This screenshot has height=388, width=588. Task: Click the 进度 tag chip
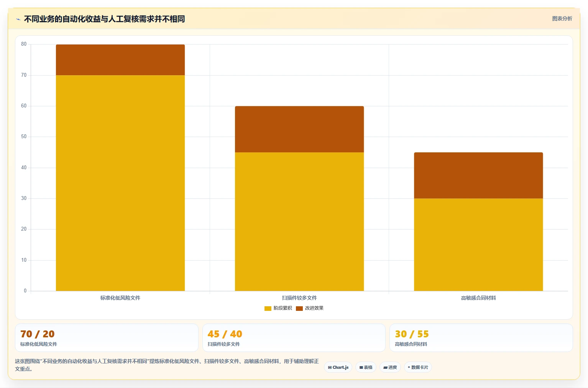(x=390, y=367)
